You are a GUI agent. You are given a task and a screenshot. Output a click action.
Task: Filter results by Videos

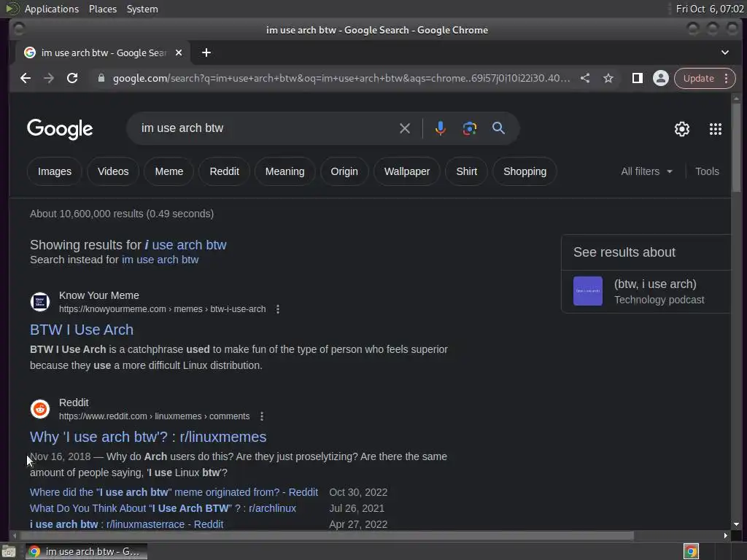point(113,171)
